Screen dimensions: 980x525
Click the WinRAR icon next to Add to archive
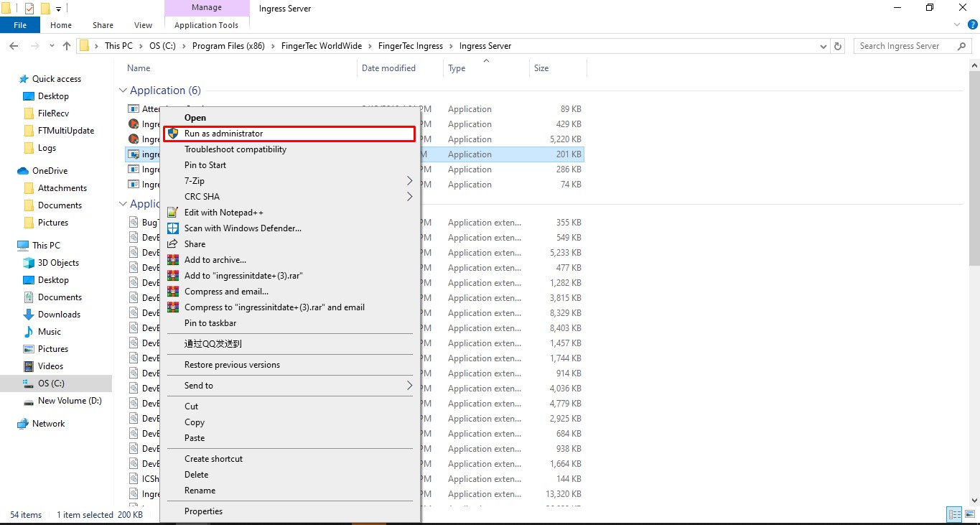pyautogui.click(x=172, y=260)
